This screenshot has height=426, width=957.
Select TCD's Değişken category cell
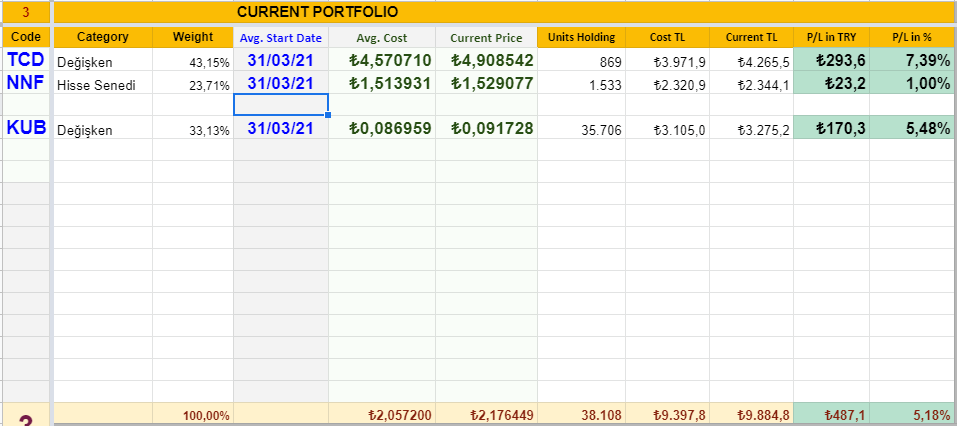(x=103, y=60)
